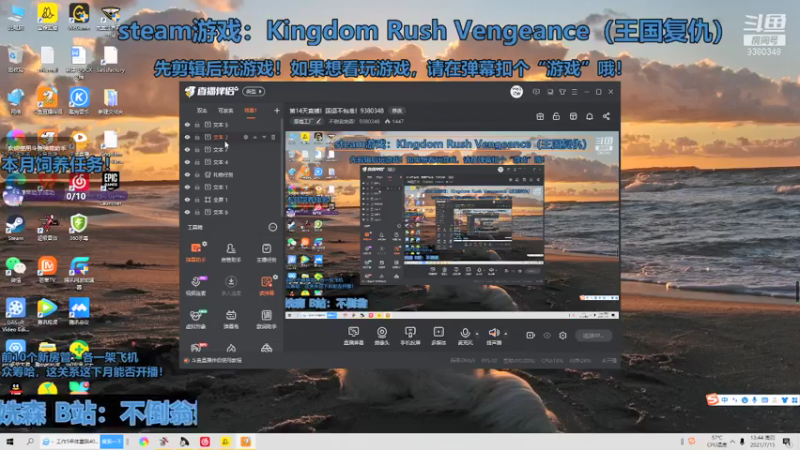Move 文本 2 layer down
Image resolution: width=800 pixels, height=450 pixels.
(x=264, y=137)
